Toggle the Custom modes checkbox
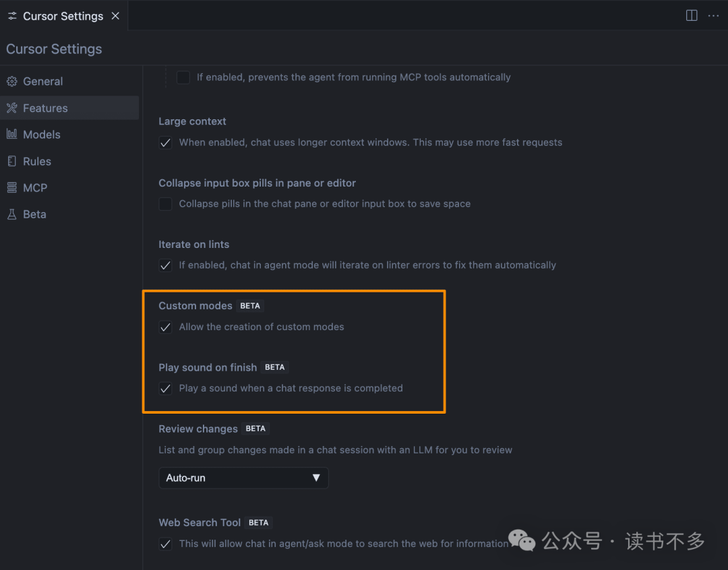This screenshot has width=728, height=570. 165,327
